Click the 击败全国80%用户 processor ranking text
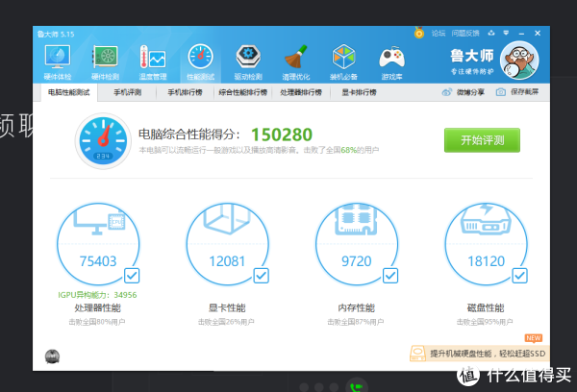577x392 pixels. tap(97, 322)
